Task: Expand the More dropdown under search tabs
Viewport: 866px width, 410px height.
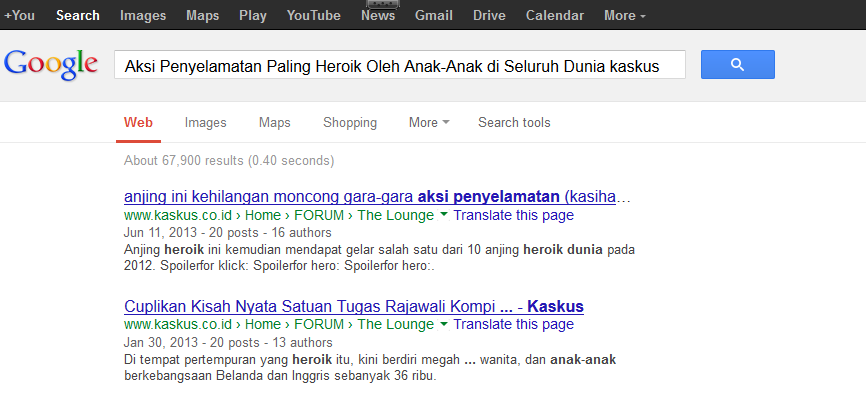Action: (x=429, y=122)
